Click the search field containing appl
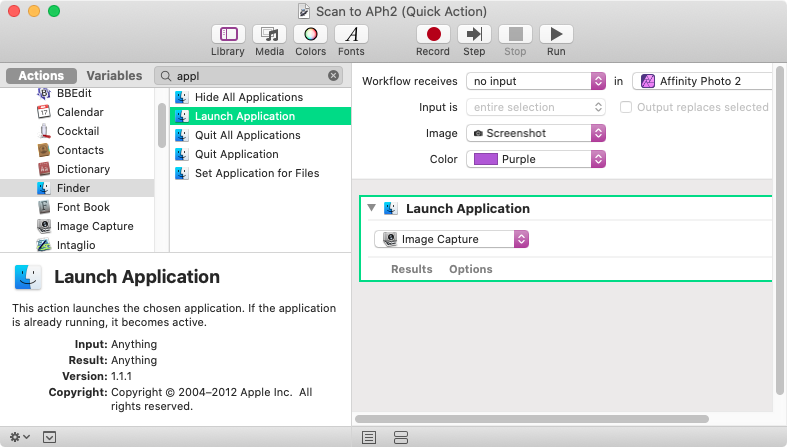The width and height of the screenshot is (787, 447). click(249, 76)
